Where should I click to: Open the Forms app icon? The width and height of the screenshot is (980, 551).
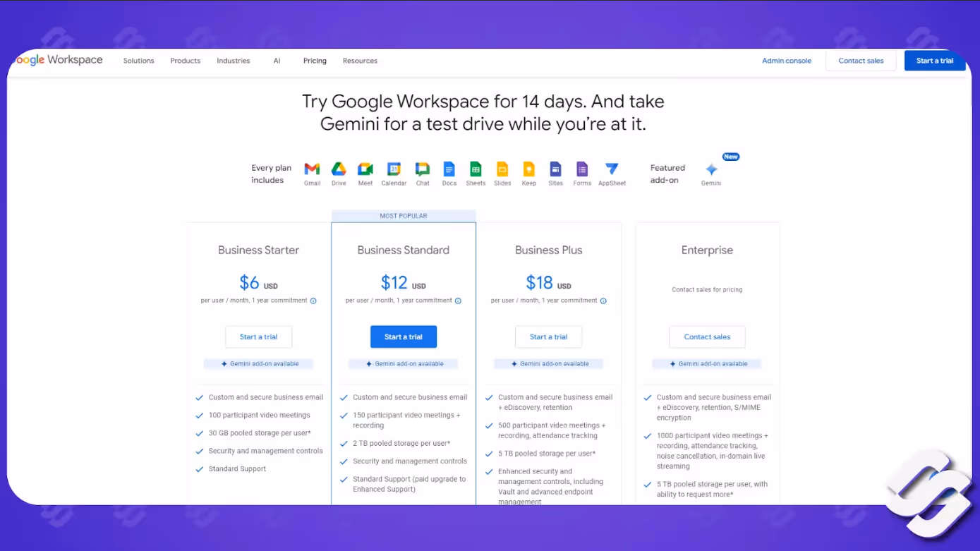(x=582, y=169)
